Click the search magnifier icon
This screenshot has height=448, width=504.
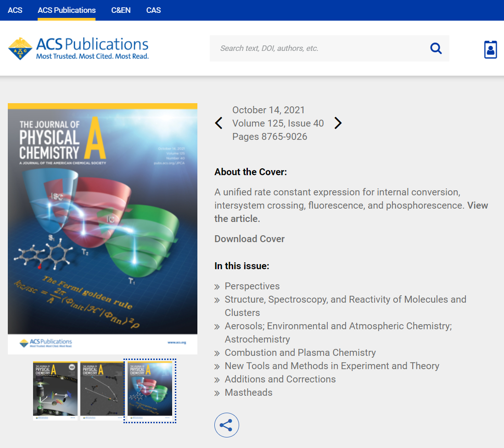point(436,49)
